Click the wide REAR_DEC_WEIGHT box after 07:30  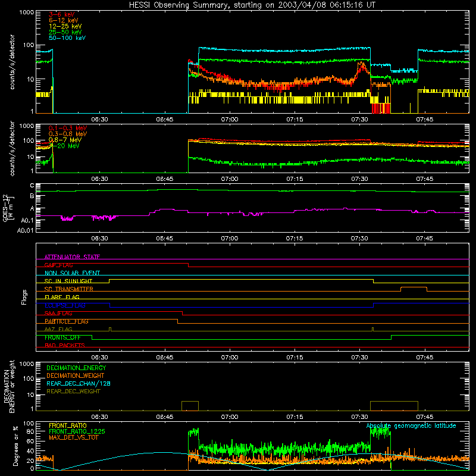(x=394, y=406)
